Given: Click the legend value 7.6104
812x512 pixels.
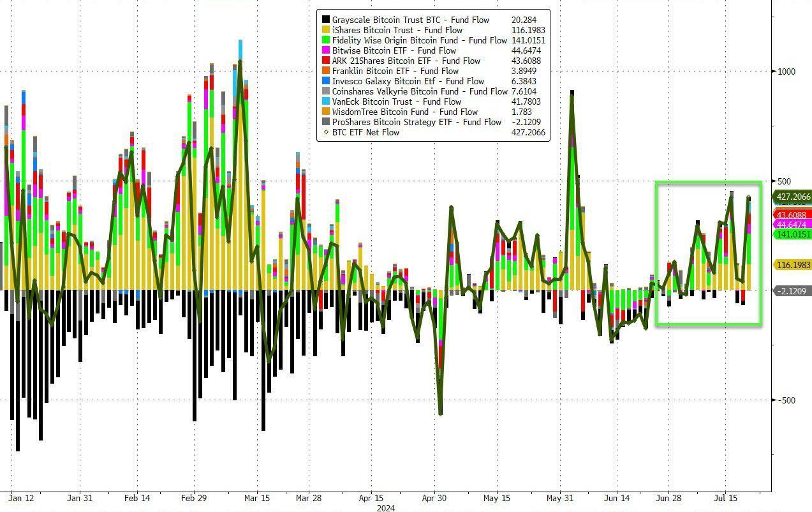Looking at the screenshot, I should tap(524, 91).
